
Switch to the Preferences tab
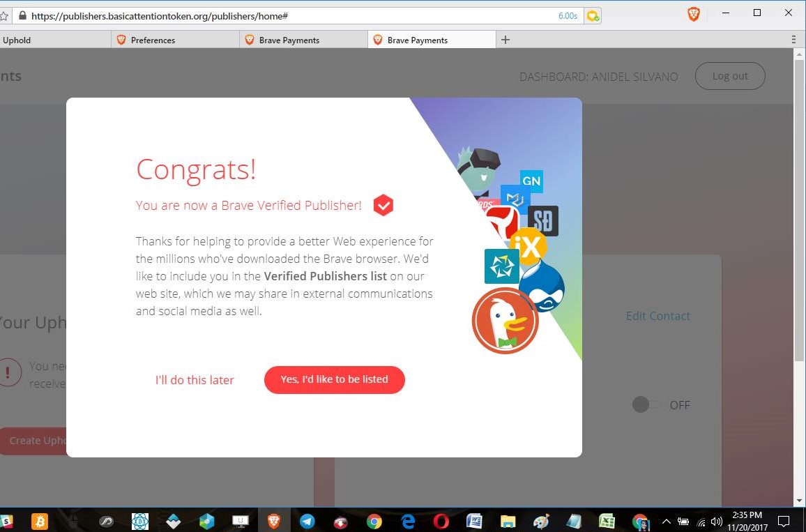(x=175, y=40)
